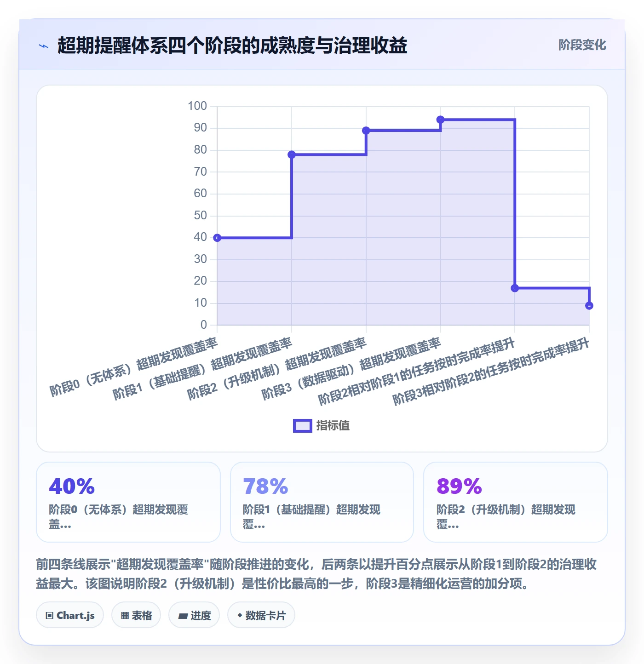Toggle the 指标值 legend swatch
The height and width of the screenshot is (664, 644).
click(303, 426)
